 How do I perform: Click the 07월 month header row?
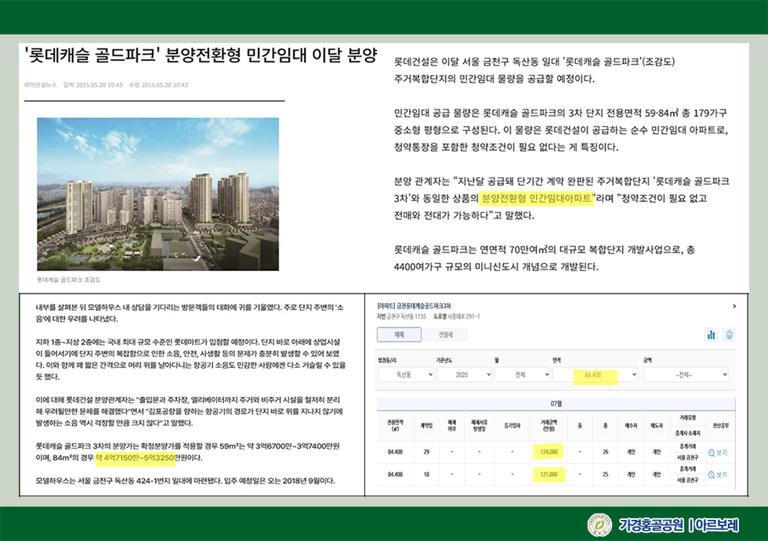coord(556,404)
